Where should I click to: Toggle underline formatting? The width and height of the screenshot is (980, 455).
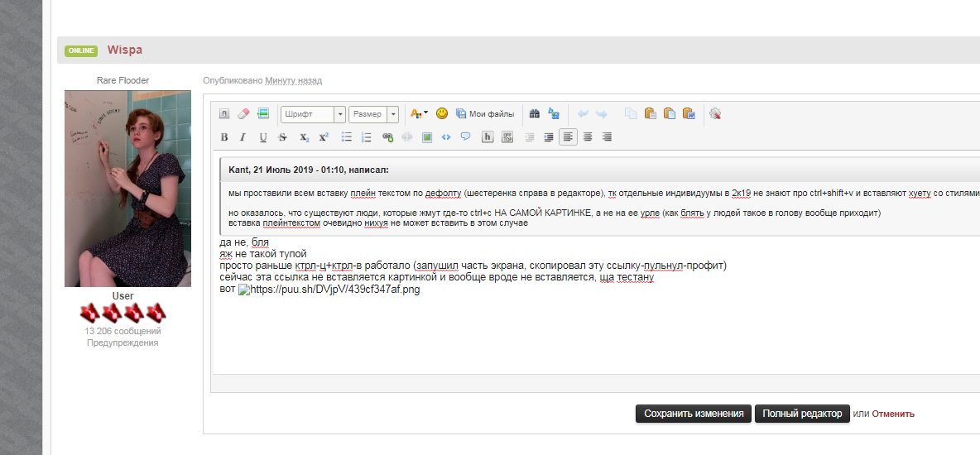(x=263, y=136)
